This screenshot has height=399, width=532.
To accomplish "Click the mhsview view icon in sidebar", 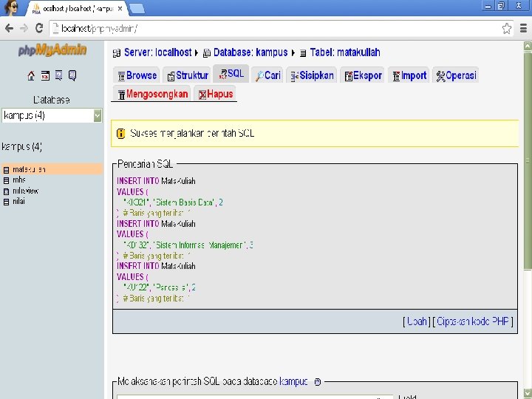I will pyautogui.click(x=6, y=191).
